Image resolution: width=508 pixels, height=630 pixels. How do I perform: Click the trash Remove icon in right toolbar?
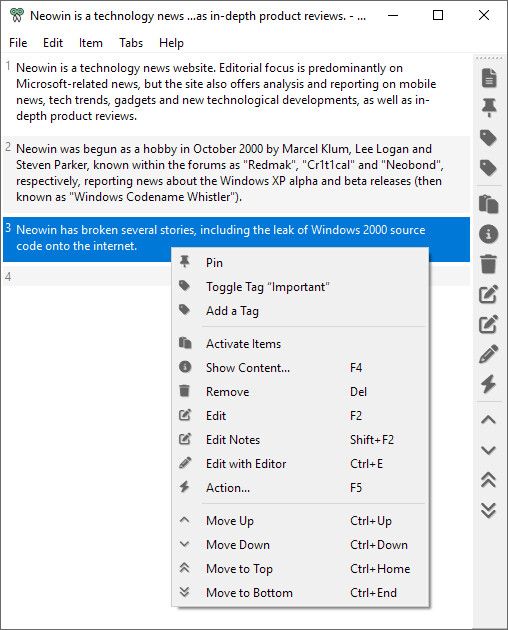point(489,264)
